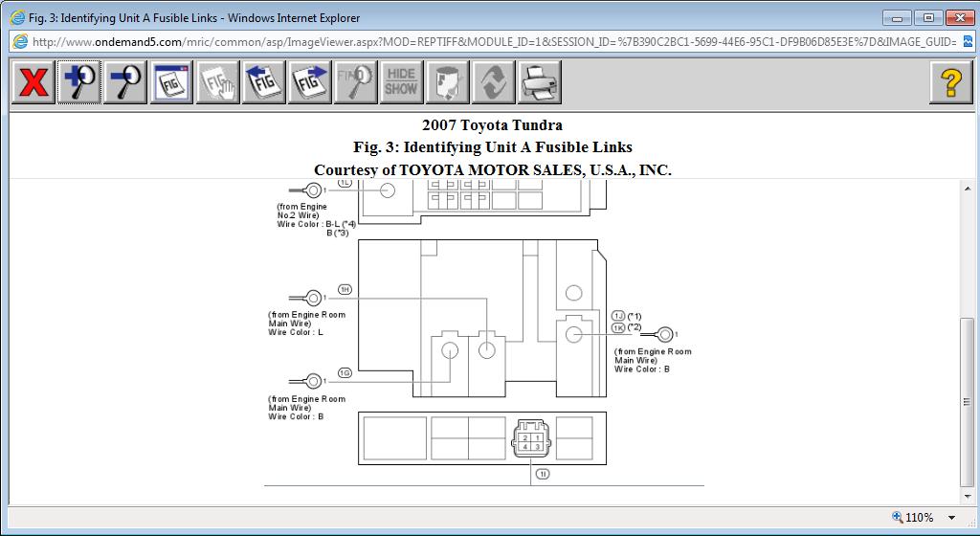Click the rotate arrows toolbar icon
Viewport: 980px width, 536px height.
(493, 82)
